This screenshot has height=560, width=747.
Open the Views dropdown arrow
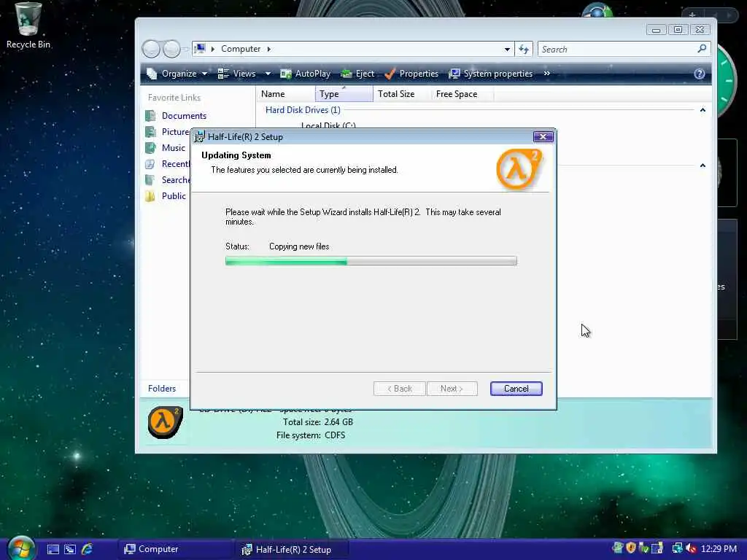[268, 74]
